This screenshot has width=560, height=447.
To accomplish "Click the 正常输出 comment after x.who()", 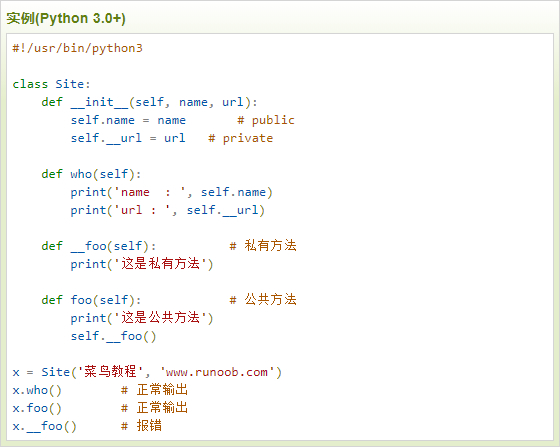I will pos(155,390).
